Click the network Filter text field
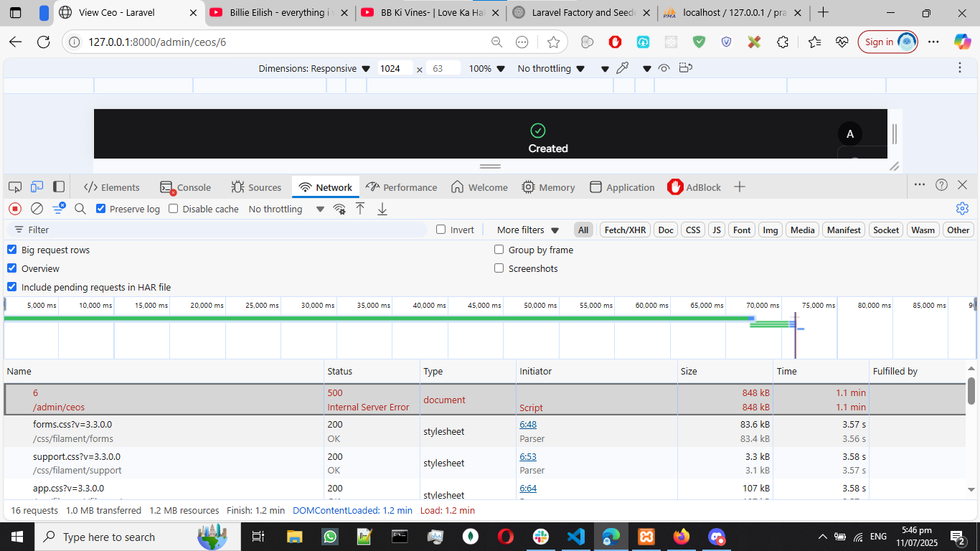 (x=215, y=230)
